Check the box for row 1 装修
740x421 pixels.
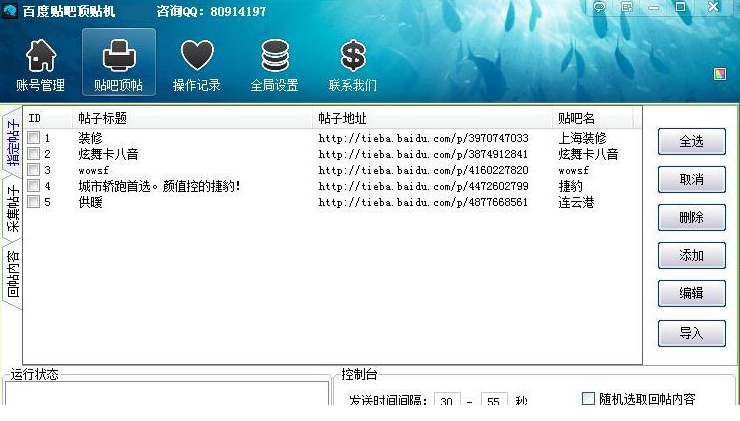click(x=34, y=138)
